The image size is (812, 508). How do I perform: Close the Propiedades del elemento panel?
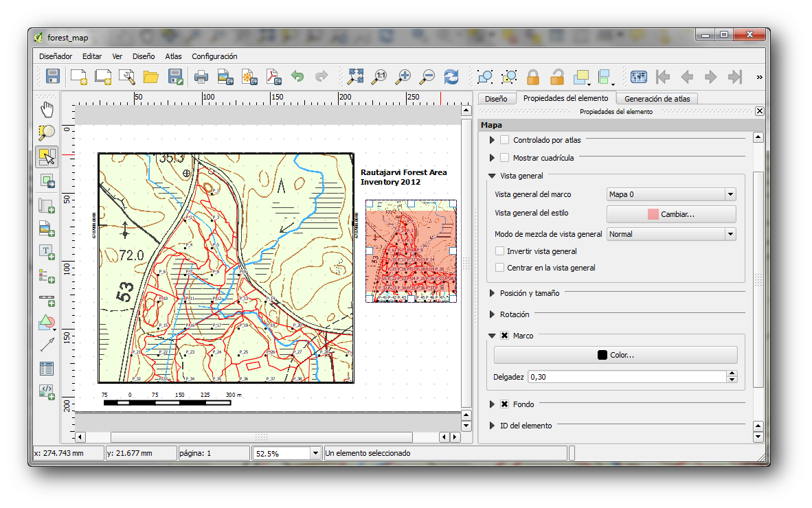tap(759, 111)
